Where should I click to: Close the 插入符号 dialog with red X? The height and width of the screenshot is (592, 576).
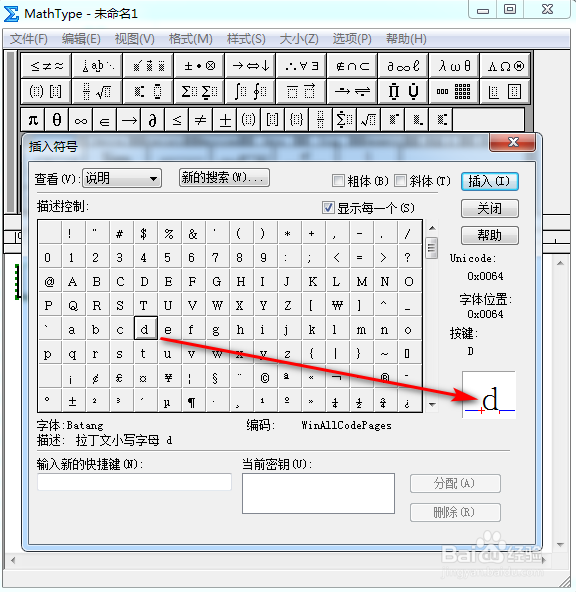pyautogui.click(x=512, y=142)
